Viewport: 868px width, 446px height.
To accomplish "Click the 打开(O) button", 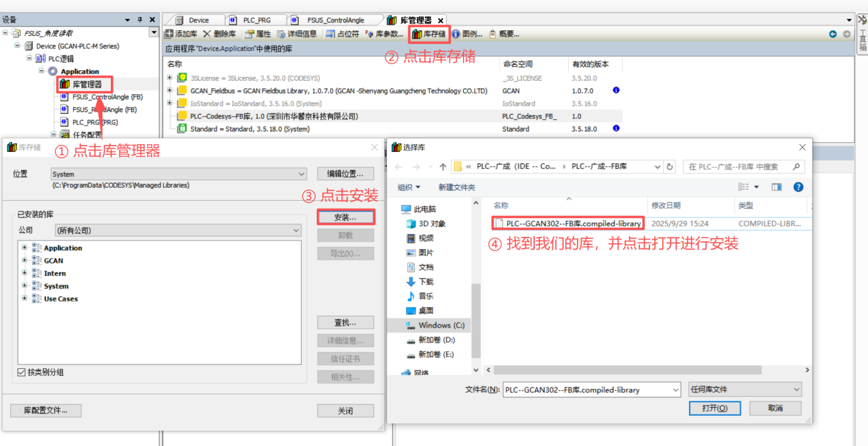I will click(714, 408).
